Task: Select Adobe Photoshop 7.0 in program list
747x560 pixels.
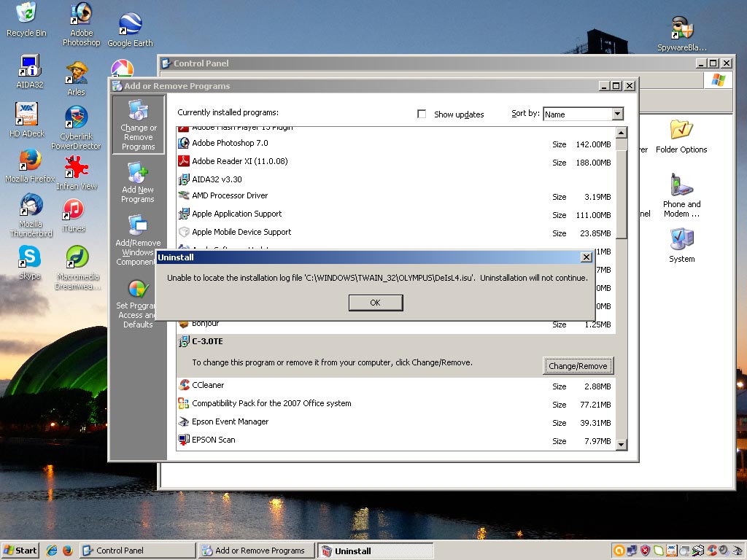Action: point(230,143)
